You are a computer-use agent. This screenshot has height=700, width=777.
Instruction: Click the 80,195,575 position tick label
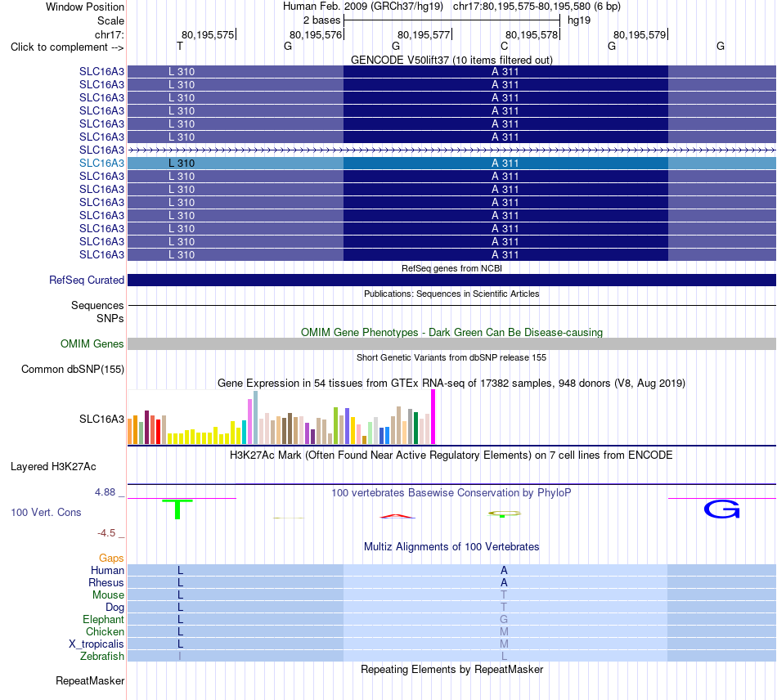[x=208, y=34]
